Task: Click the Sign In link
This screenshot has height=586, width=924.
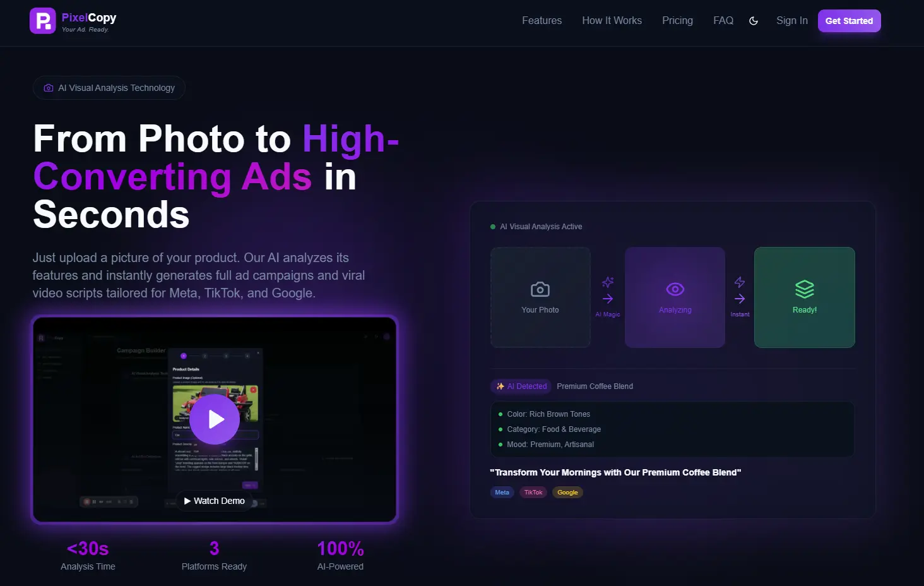Action: (792, 21)
